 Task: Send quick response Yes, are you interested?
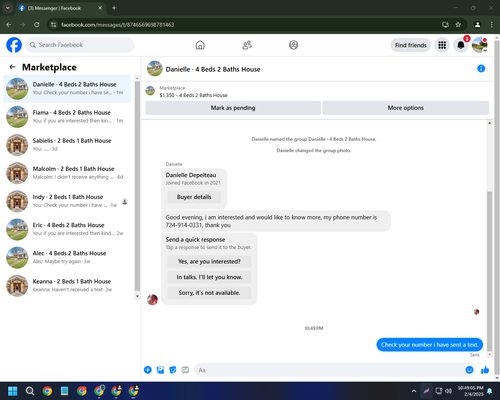point(209,262)
